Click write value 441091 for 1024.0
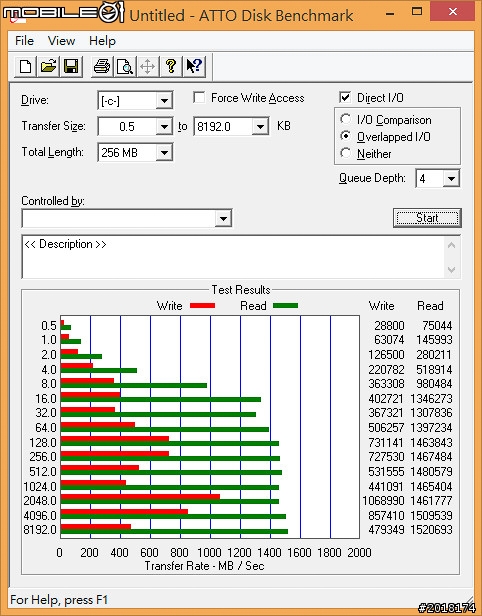This screenshot has height=616, width=482. pyautogui.click(x=386, y=487)
